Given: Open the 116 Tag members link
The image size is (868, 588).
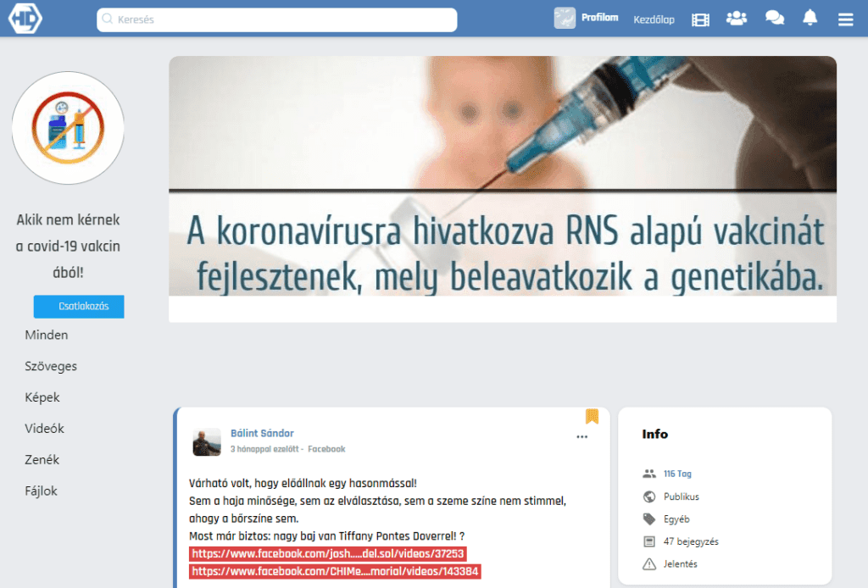Looking at the screenshot, I should pyautogui.click(x=677, y=474).
